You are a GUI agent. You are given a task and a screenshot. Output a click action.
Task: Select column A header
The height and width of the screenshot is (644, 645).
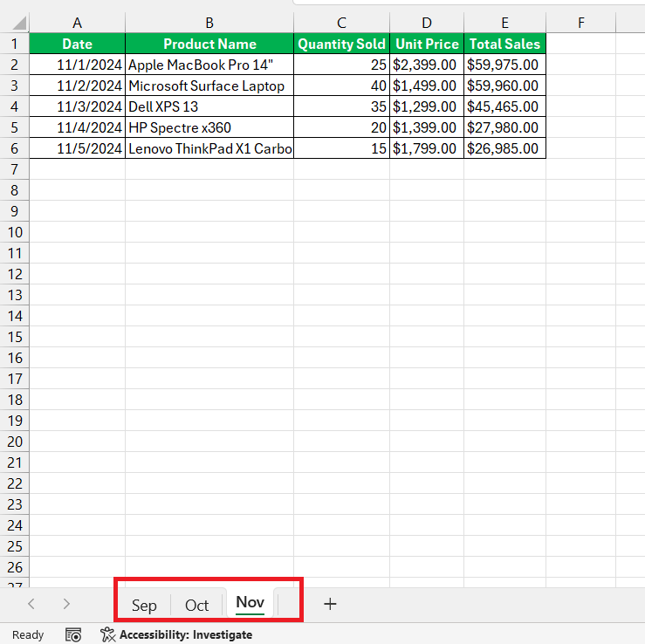click(x=78, y=23)
